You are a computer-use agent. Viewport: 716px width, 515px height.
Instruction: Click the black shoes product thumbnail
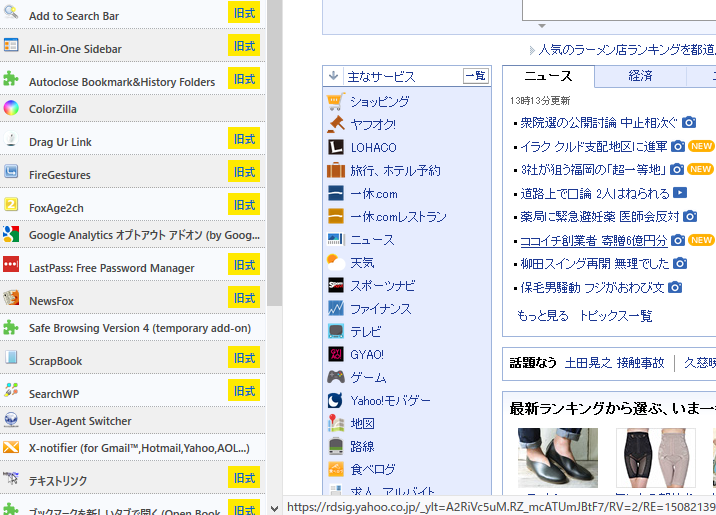[x=558, y=457]
